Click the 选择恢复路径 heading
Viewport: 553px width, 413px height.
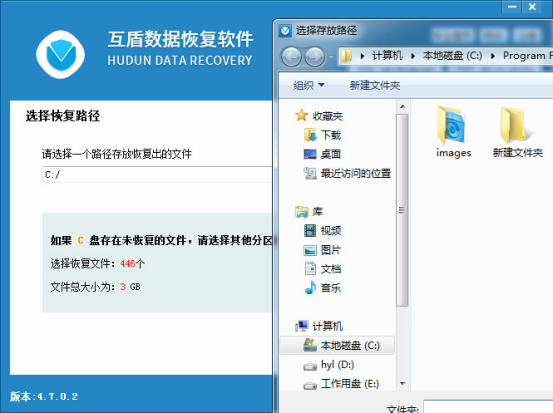tap(63, 116)
